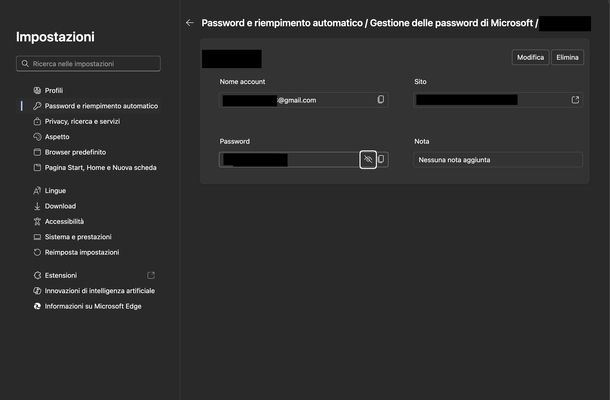Toggle password visibility with the eye icon
The width and height of the screenshot is (610, 400).
click(368, 160)
